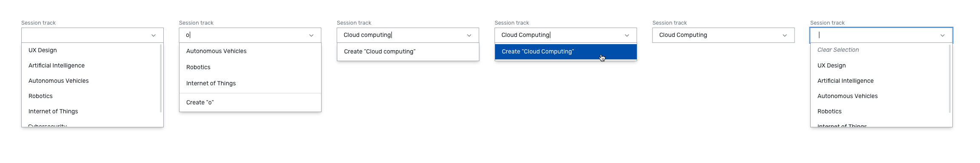
Task: Select Create "o" option
Action: pos(250,102)
